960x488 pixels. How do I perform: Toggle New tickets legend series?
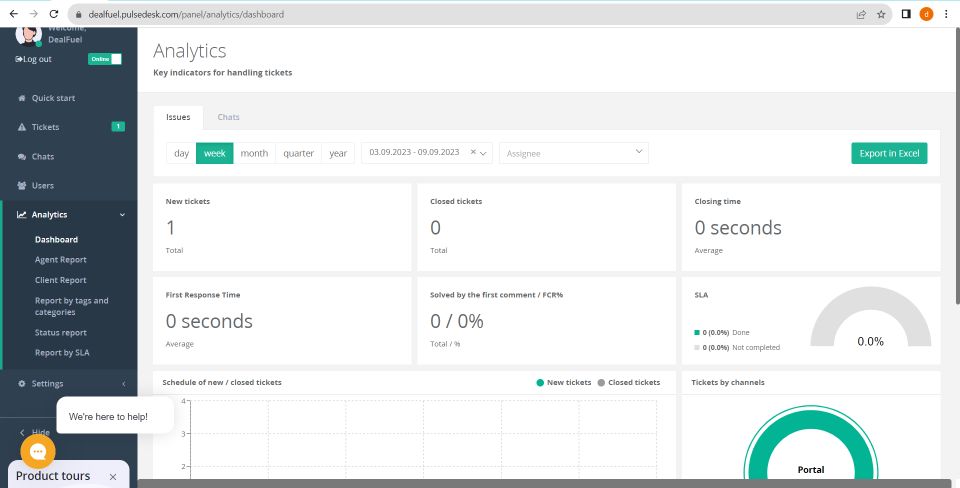click(564, 382)
